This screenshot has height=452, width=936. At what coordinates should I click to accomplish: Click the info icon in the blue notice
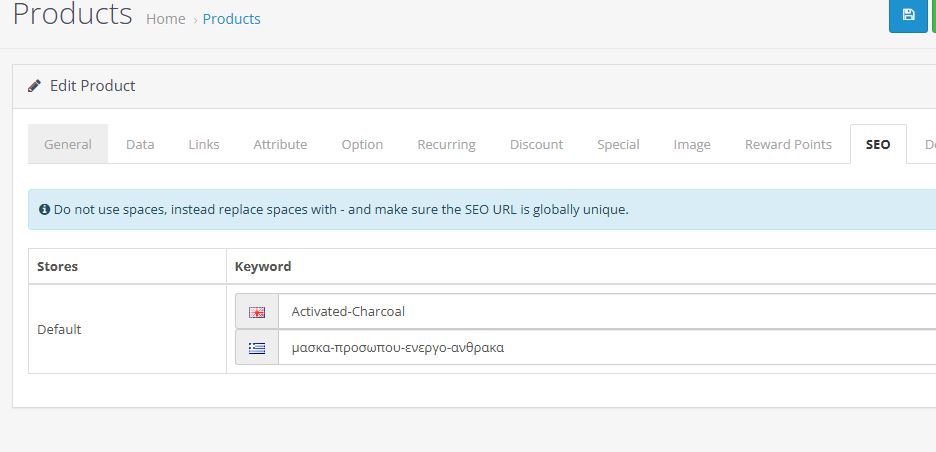[44, 210]
